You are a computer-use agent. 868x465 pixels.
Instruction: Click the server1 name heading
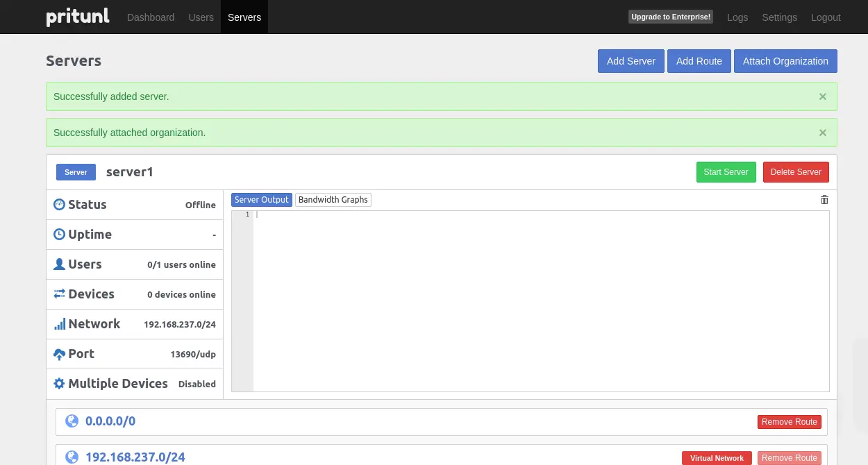point(130,172)
